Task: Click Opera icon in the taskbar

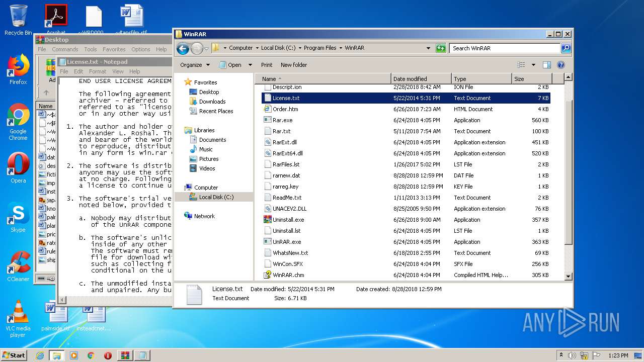Action: [108, 355]
